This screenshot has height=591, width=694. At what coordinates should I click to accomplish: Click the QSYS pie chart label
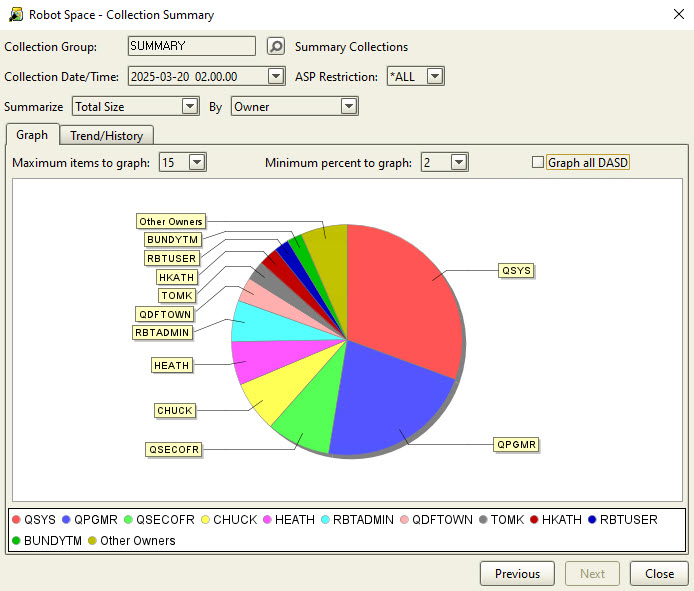tap(516, 270)
